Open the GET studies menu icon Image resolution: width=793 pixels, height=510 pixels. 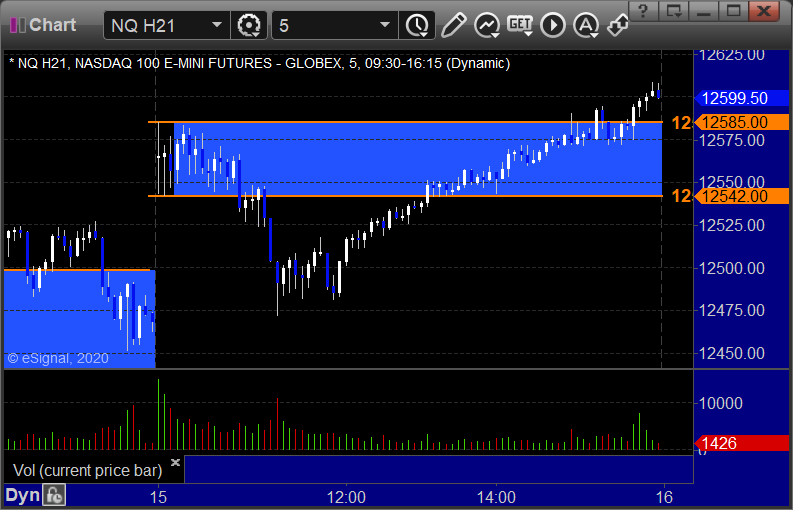click(x=520, y=25)
